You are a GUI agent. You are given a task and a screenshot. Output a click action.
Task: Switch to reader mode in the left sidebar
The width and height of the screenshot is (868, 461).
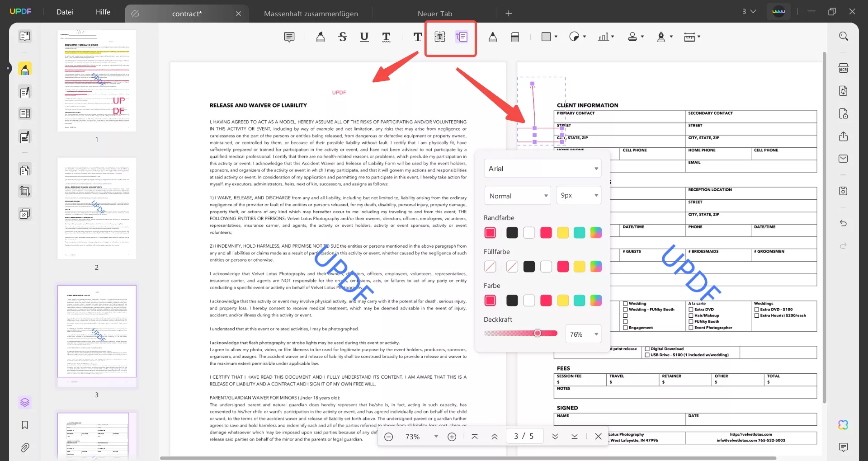25,36
